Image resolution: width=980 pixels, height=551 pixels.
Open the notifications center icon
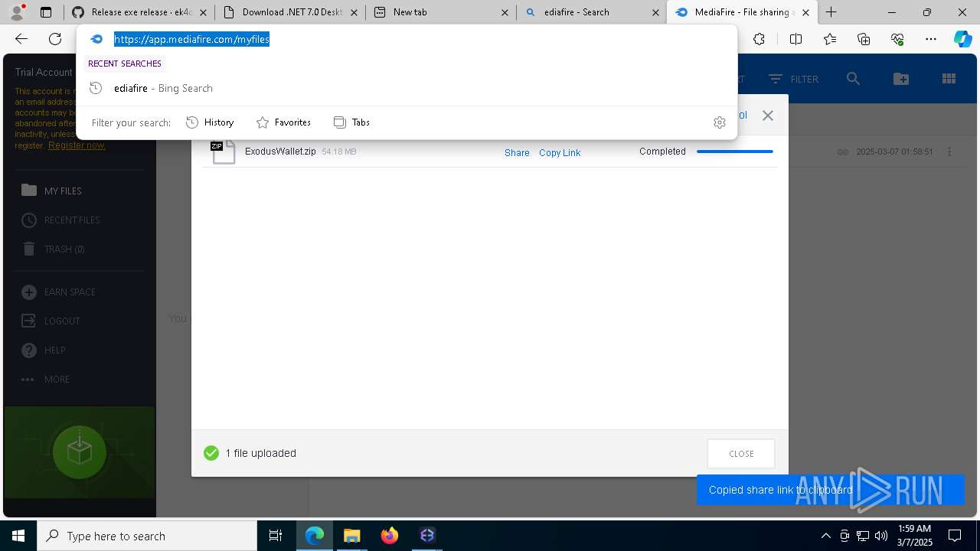[x=955, y=536]
